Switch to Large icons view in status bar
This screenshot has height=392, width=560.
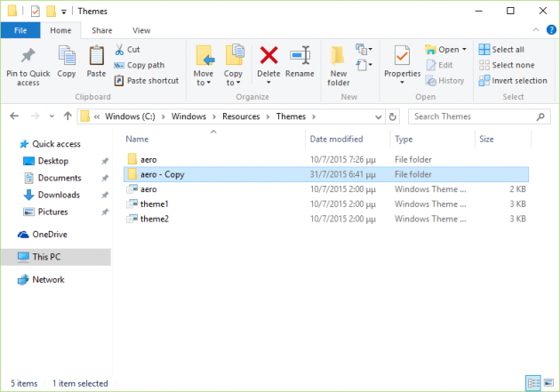548,383
